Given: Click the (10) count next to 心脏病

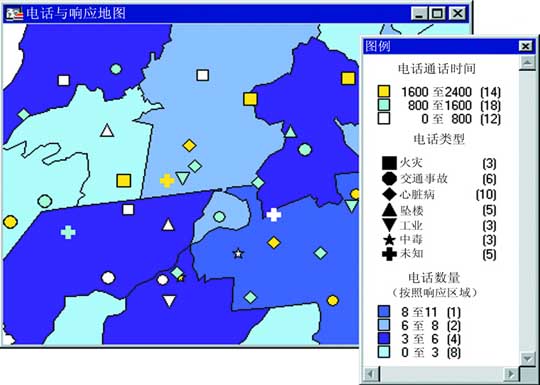Looking at the screenshot, I should point(486,195).
